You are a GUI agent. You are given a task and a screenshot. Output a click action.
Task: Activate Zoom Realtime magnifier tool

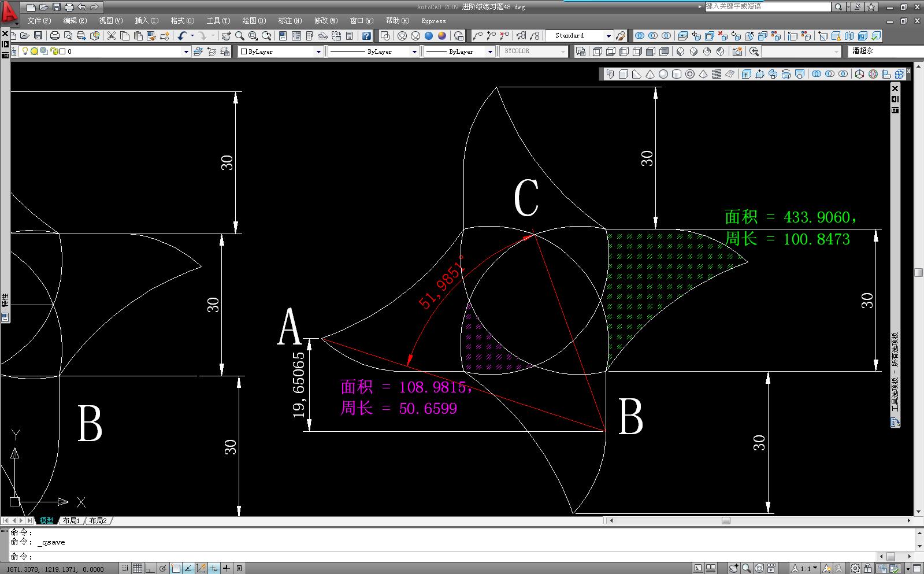pos(239,35)
